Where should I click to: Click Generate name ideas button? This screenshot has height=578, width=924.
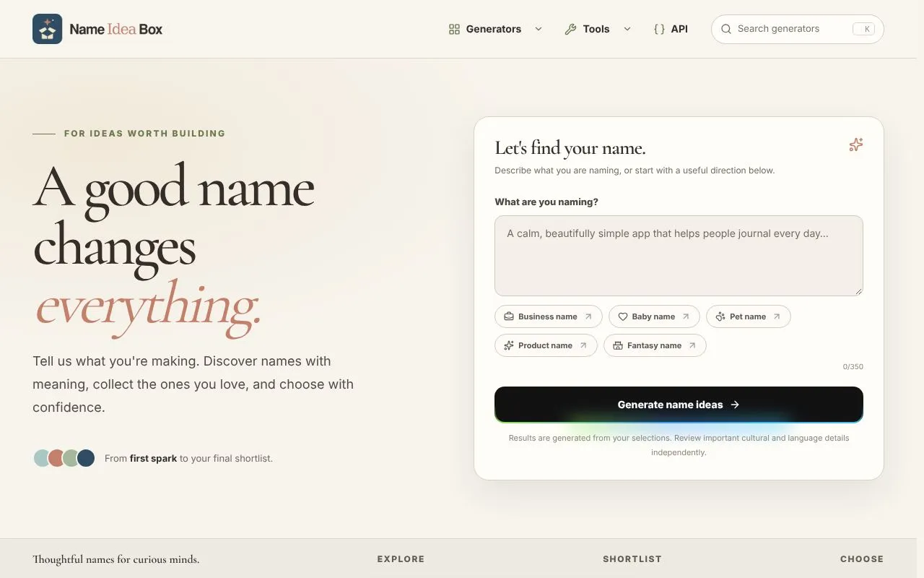(x=679, y=405)
